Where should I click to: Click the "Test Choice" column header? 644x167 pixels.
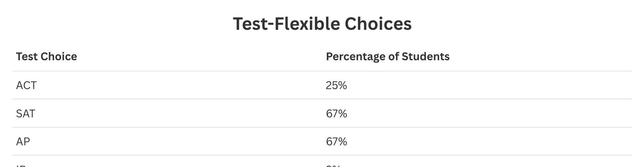pyautogui.click(x=47, y=56)
